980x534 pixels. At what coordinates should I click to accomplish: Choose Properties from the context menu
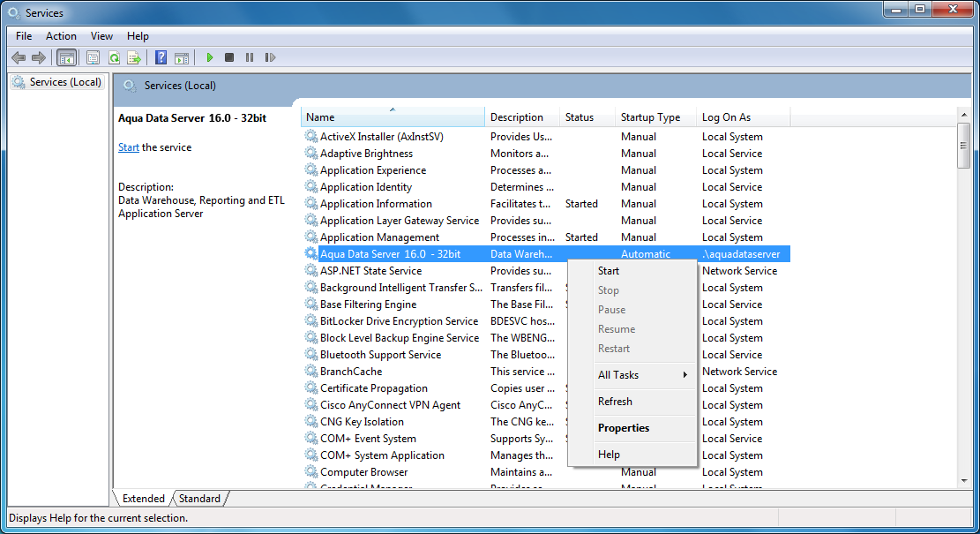tap(623, 428)
